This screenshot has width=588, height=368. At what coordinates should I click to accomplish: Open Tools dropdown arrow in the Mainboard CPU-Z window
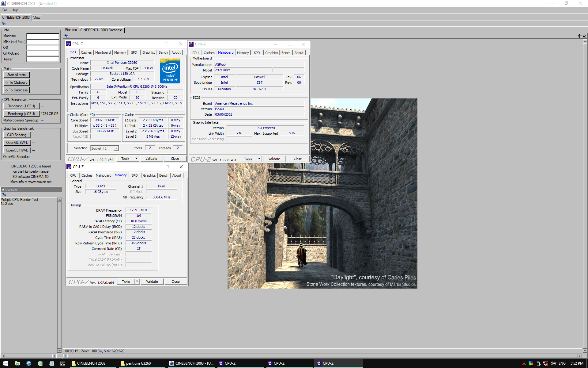[x=259, y=159]
